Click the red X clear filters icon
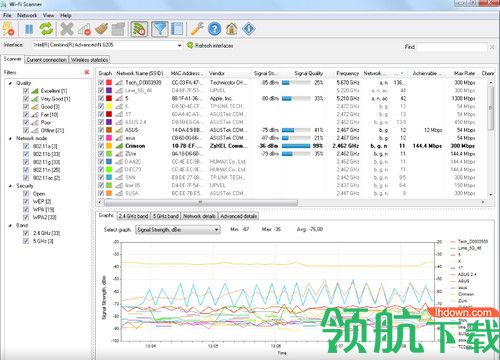Screen dimensions: 500x360 87,72
